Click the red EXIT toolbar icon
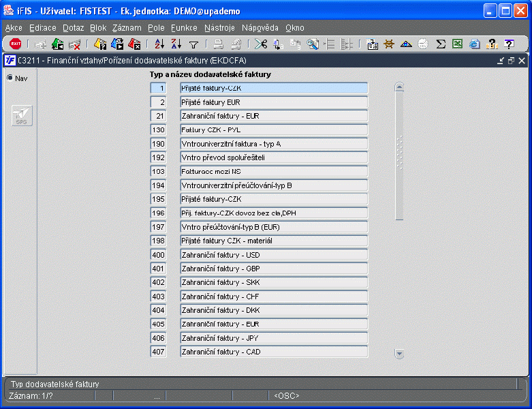532x409 pixels. click(15, 44)
